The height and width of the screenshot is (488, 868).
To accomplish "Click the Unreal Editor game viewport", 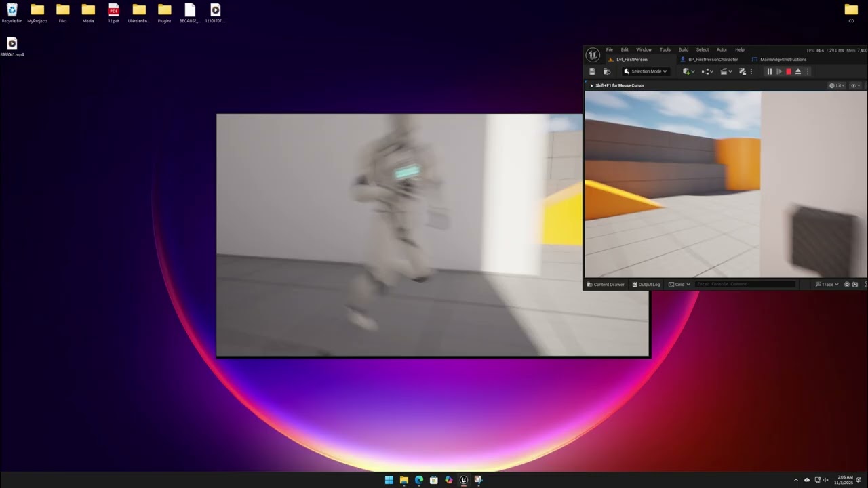I will (x=726, y=184).
